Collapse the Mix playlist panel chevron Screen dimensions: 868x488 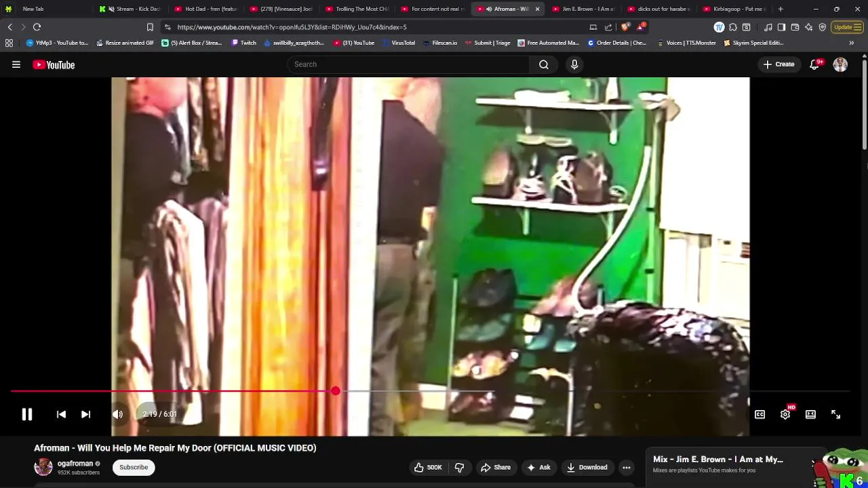[814, 463]
